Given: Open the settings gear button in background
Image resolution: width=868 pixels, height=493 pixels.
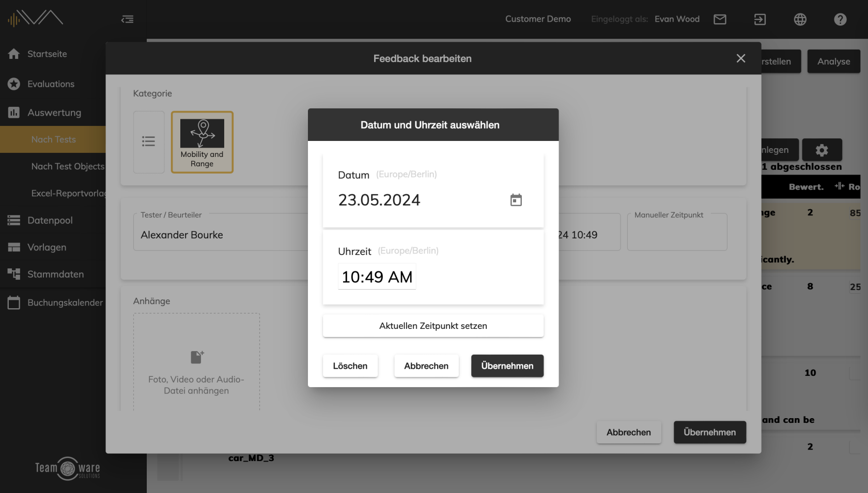Looking at the screenshot, I should pos(822,150).
